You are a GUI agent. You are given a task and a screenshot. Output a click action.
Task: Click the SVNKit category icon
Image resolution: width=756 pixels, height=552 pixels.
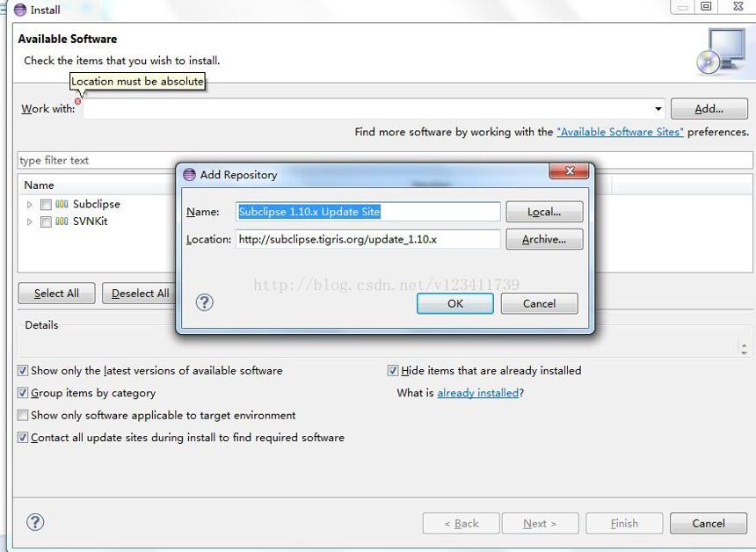[x=62, y=222]
